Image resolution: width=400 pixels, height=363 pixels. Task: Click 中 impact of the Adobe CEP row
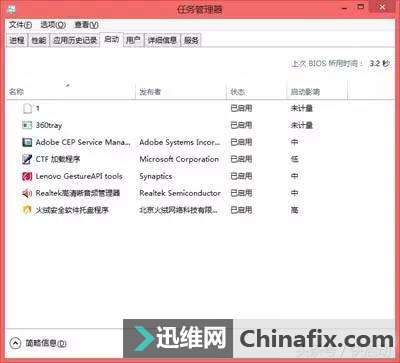point(294,142)
